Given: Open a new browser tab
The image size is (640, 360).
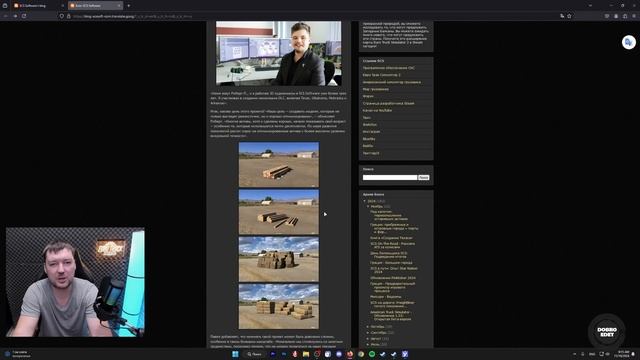Looking at the screenshot, I should [x=129, y=6].
